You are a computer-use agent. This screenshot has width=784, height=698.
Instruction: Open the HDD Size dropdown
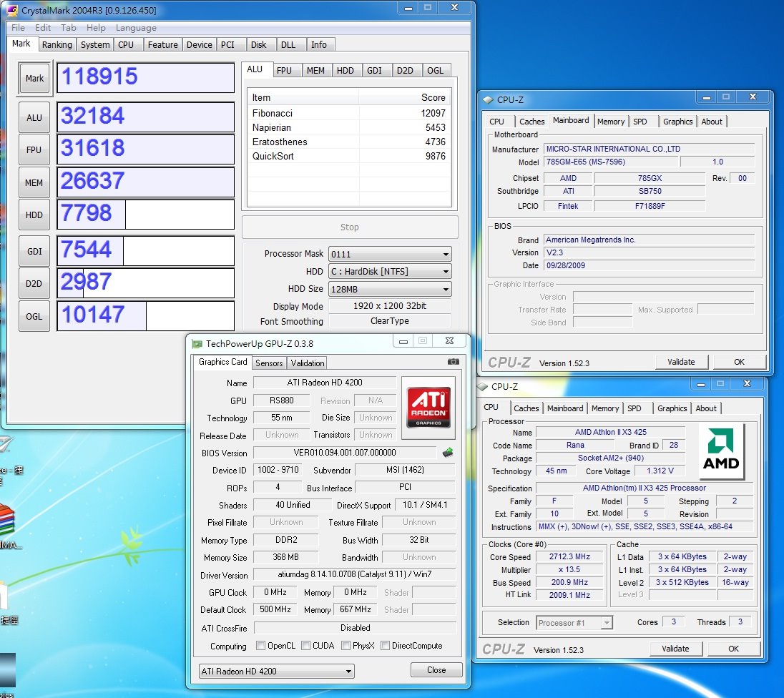tap(390, 289)
